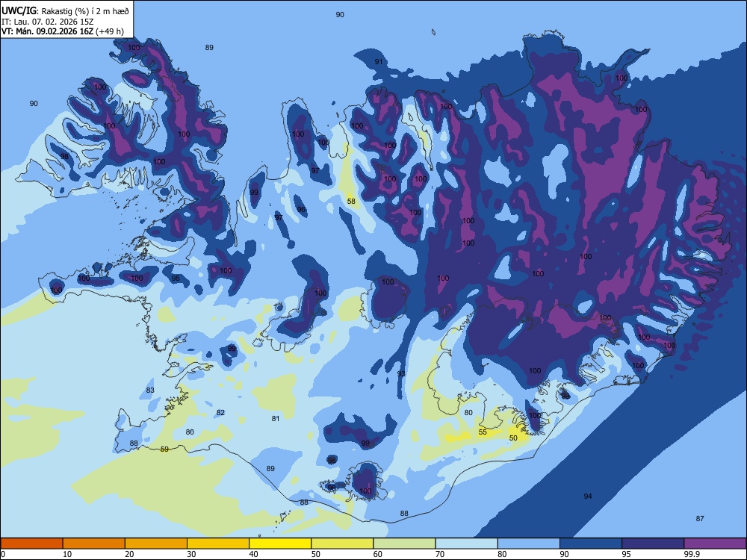Click the '(+49 h)' forecast offset text
This screenshot has width=747, height=560.
110,31
